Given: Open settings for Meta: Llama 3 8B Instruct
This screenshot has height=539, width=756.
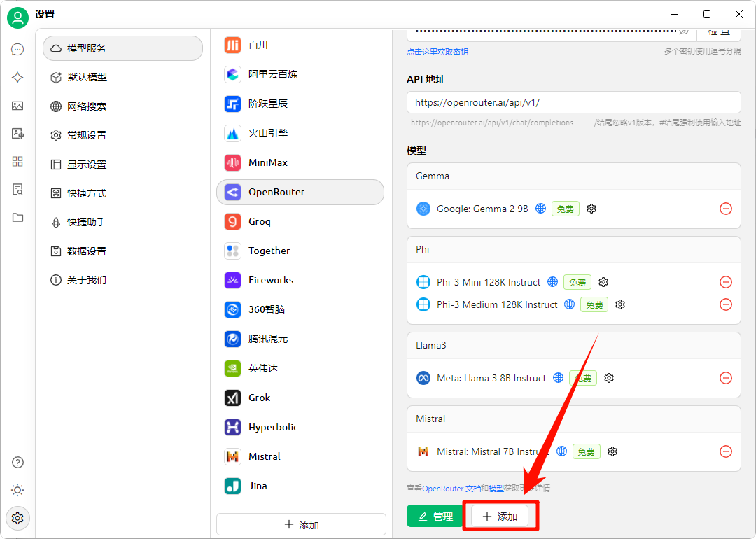Looking at the screenshot, I should pyautogui.click(x=609, y=378).
